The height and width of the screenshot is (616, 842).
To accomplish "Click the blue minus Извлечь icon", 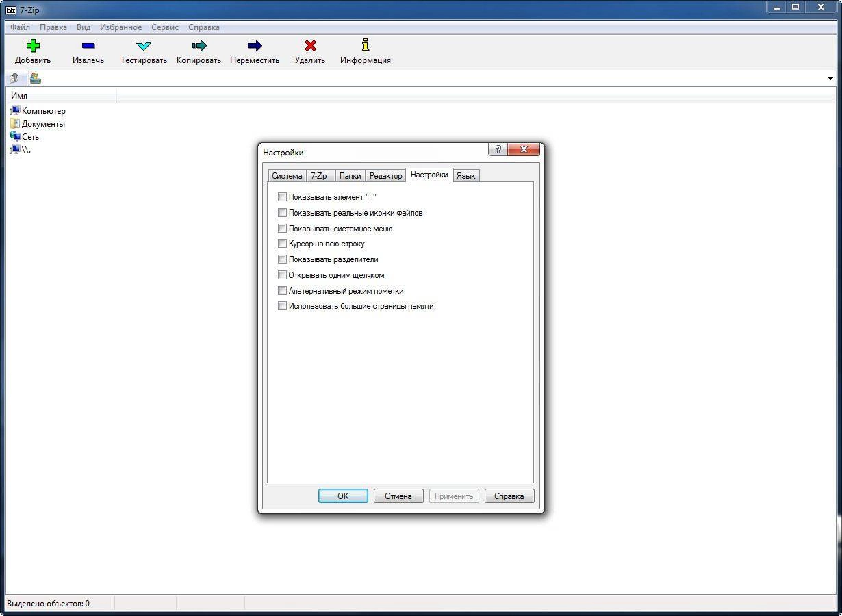I will coord(88,46).
